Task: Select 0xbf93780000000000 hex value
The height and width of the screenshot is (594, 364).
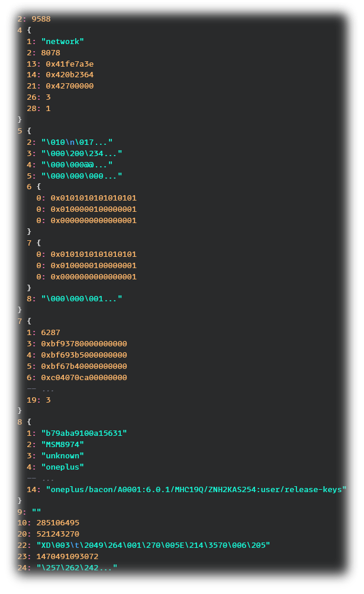Action: 84,344
